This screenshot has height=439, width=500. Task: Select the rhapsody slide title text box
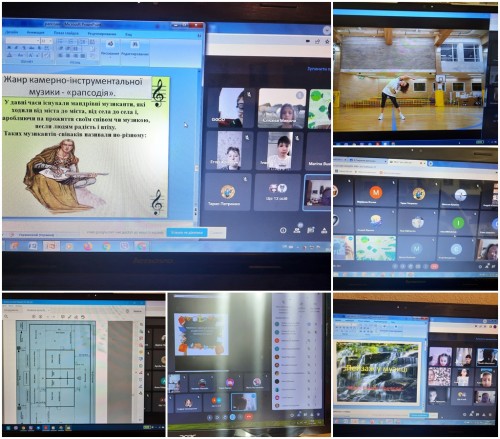coord(77,87)
